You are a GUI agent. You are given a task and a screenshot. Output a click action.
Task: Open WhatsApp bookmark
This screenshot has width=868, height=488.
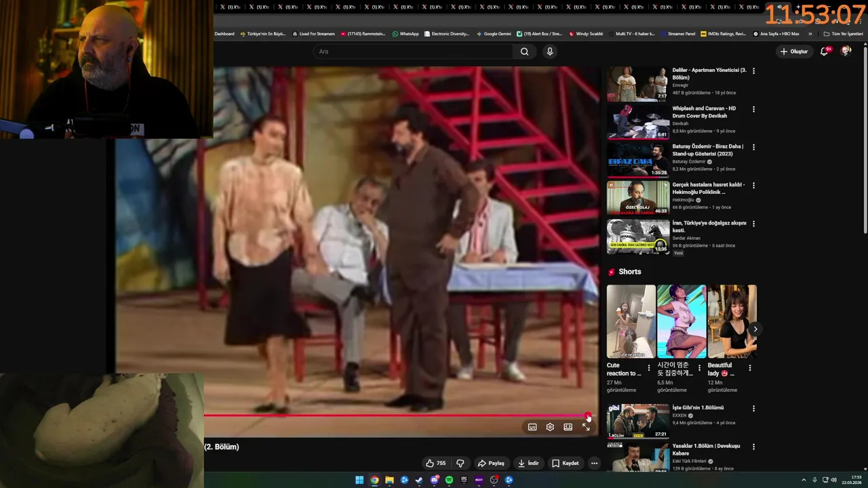[x=406, y=33]
